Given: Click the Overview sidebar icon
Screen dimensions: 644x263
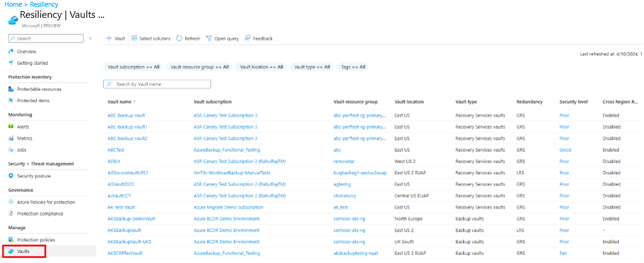Looking at the screenshot, I should 11,51.
